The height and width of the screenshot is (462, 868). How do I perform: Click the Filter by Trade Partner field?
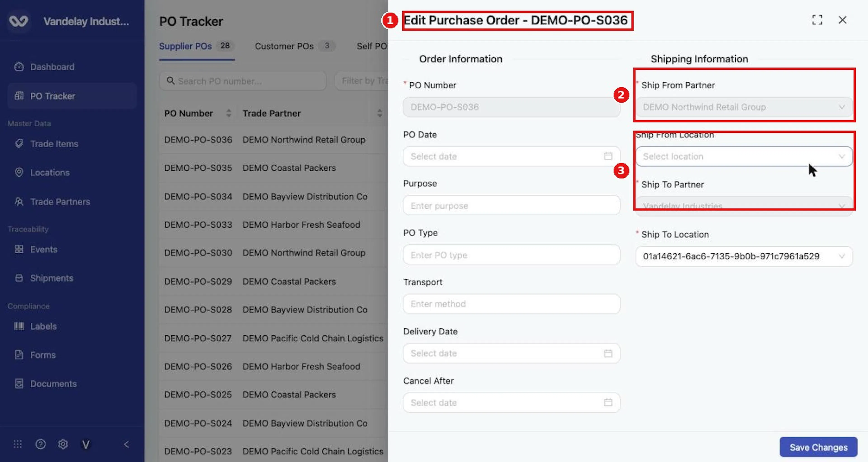pos(361,81)
